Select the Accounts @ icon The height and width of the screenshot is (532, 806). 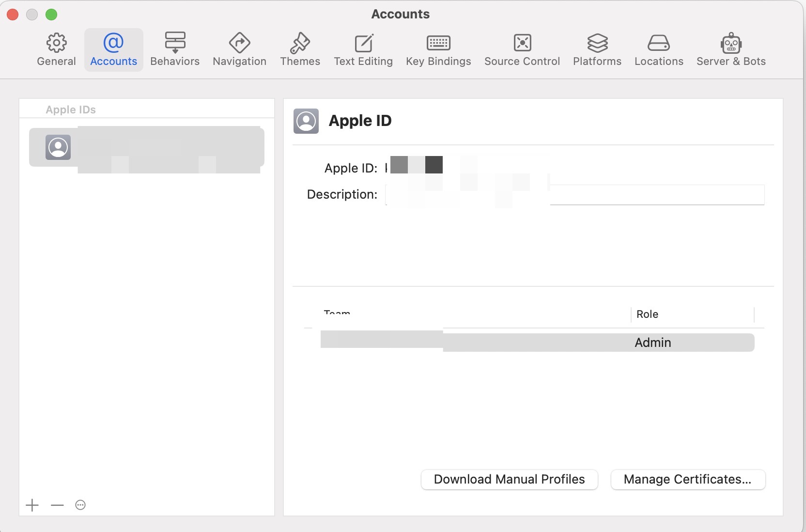pos(113,43)
